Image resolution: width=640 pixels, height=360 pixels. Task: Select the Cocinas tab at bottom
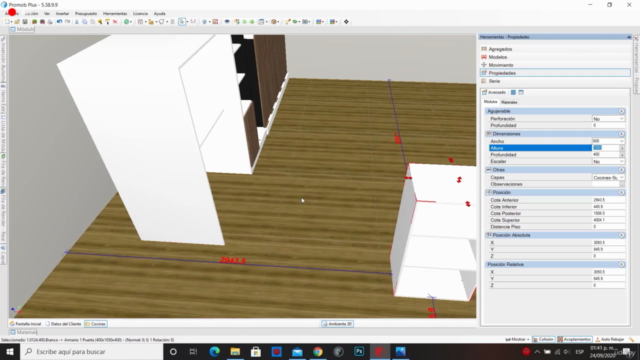click(96, 324)
